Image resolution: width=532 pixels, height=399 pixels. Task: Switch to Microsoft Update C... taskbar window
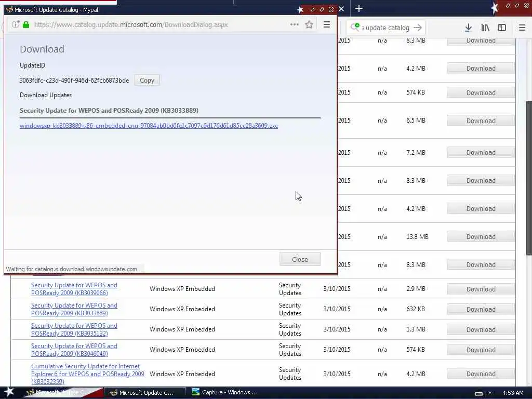[145, 393]
